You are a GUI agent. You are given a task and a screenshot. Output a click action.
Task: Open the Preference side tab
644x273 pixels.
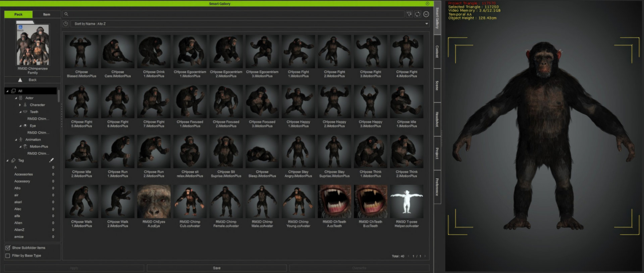[437, 187]
